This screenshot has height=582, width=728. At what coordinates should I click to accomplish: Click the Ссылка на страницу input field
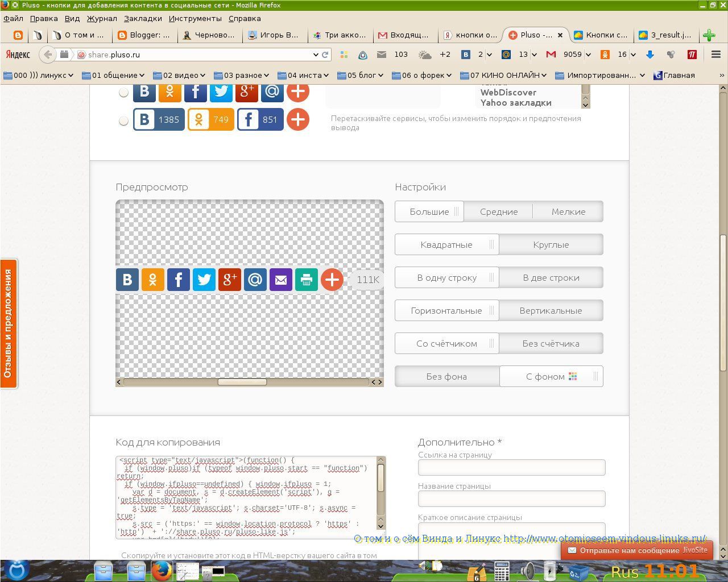pos(511,467)
